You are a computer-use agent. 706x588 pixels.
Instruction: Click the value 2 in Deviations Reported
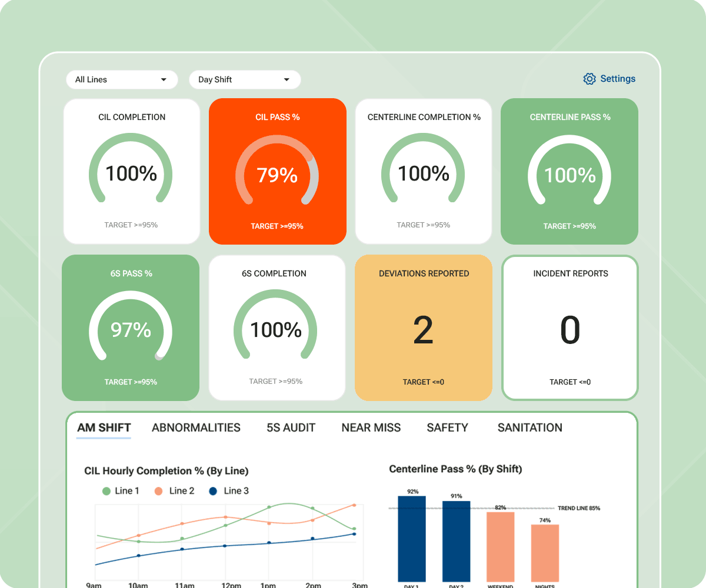pos(424,330)
